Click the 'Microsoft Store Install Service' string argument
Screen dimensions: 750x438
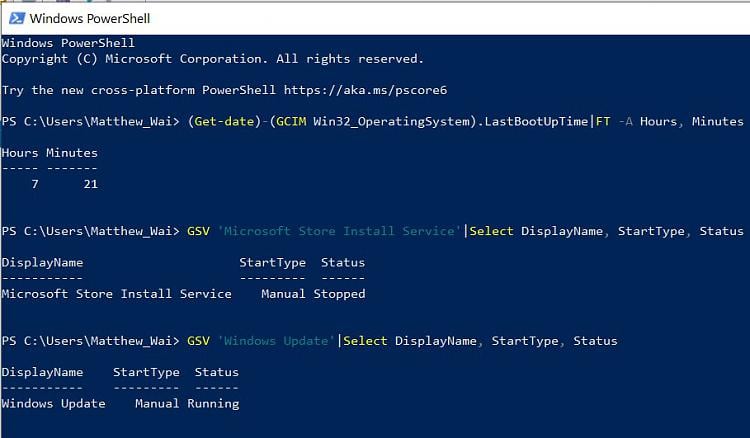pyautogui.click(x=339, y=231)
